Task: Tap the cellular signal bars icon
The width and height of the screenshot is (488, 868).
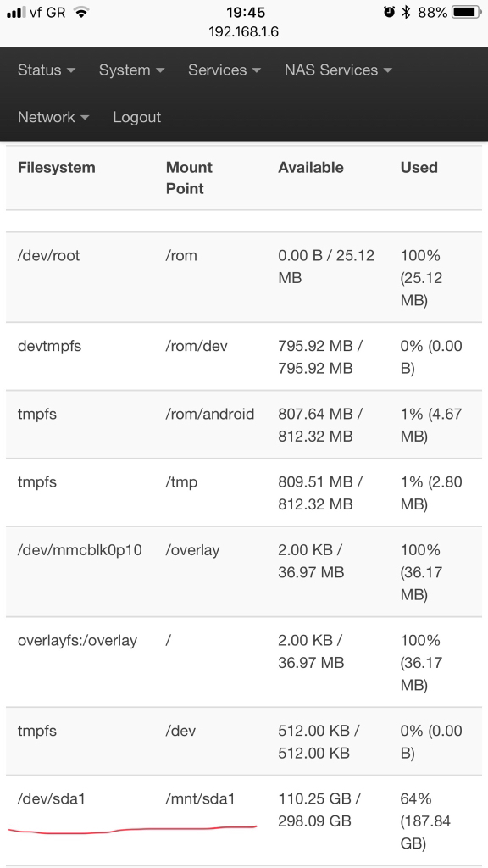Action: pos(16,12)
